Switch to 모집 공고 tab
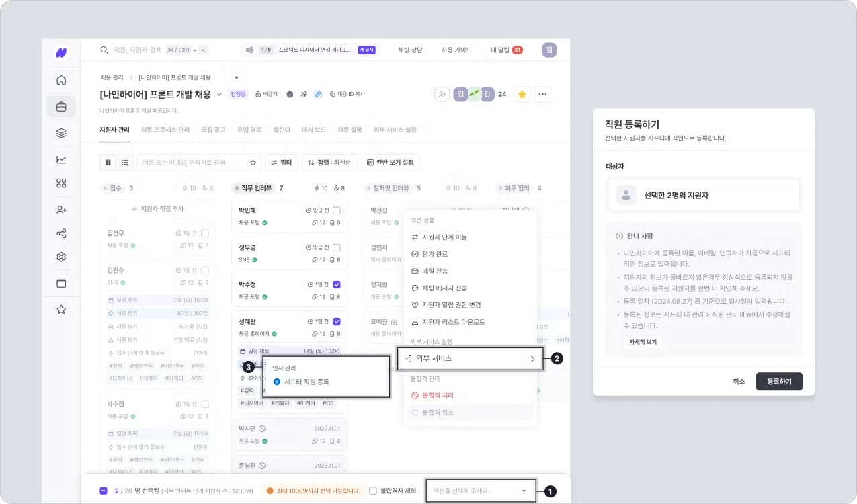The height and width of the screenshot is (504, 857). [213, 130]
